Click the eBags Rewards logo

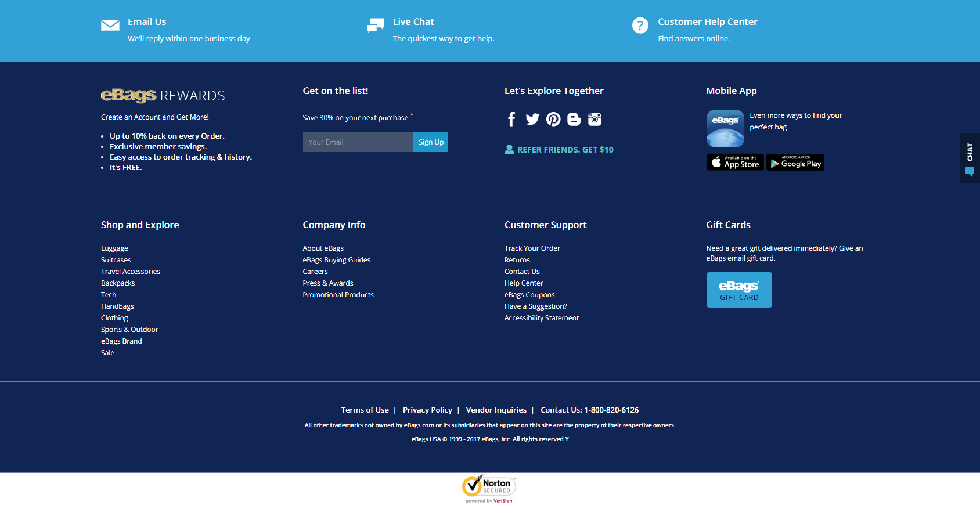(x=163, y=95)
